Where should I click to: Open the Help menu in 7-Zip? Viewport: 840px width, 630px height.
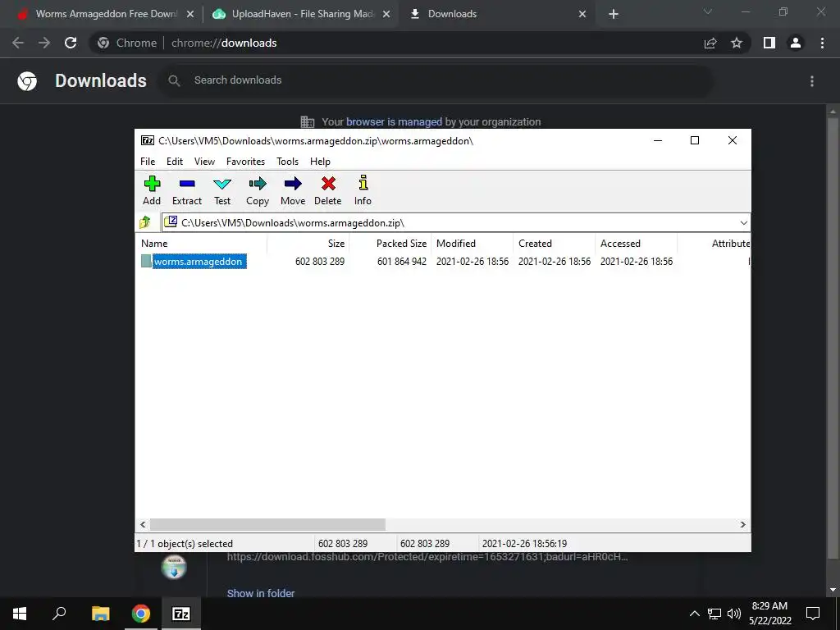coord(320,162)
